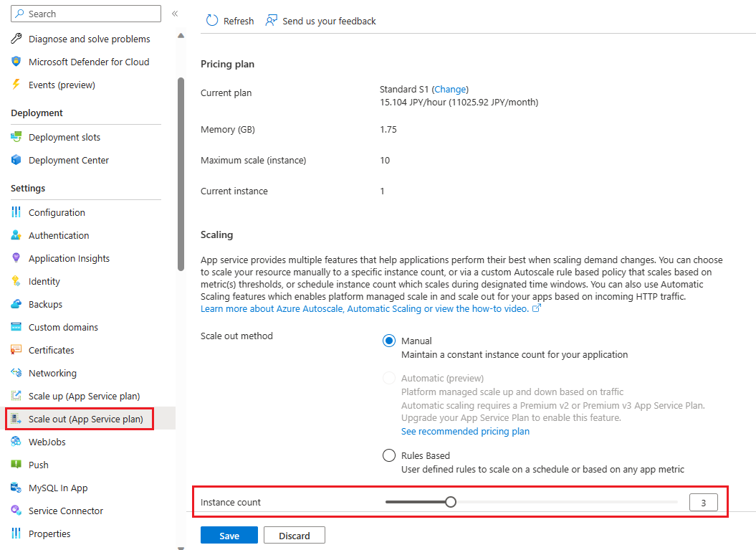
Task: Click the Instance count slider handle
Action: [x=451, y=502]
